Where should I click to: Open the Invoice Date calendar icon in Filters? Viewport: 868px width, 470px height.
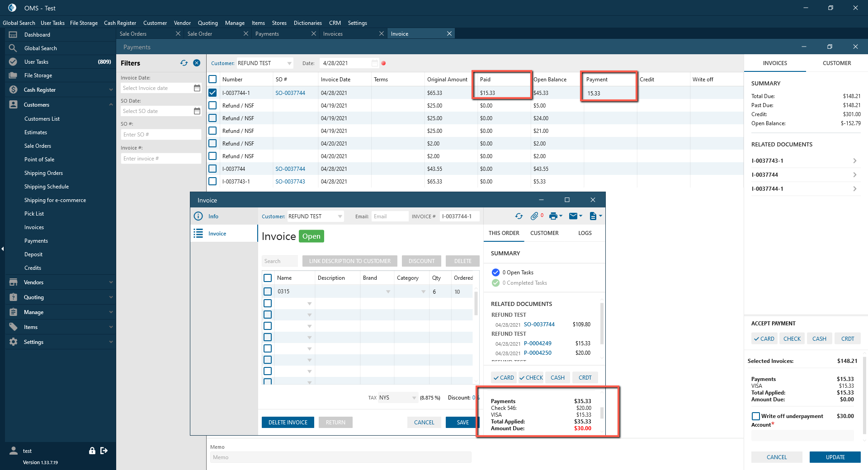pos(197,88)
